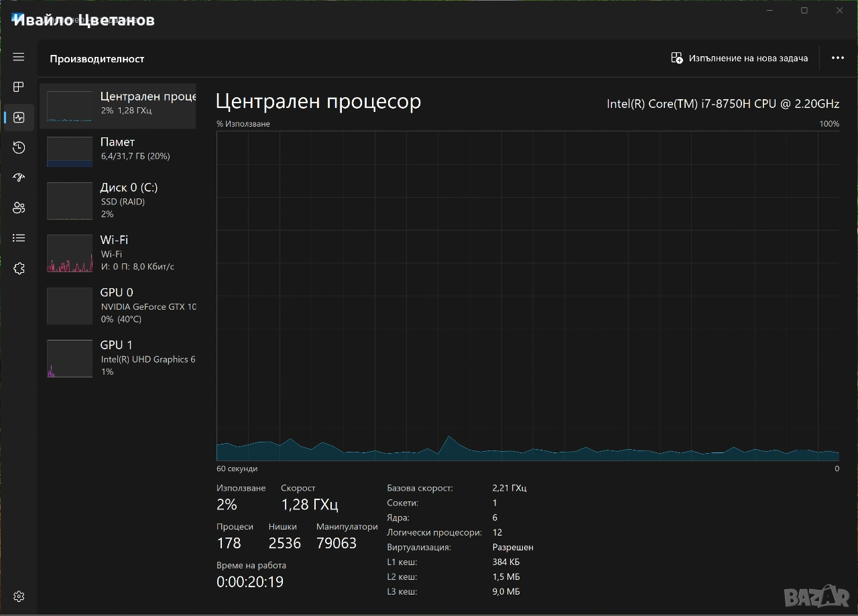This screenshot has width=858, height=616.
Task: Open the App history page icon
Action: pos(19,147)
